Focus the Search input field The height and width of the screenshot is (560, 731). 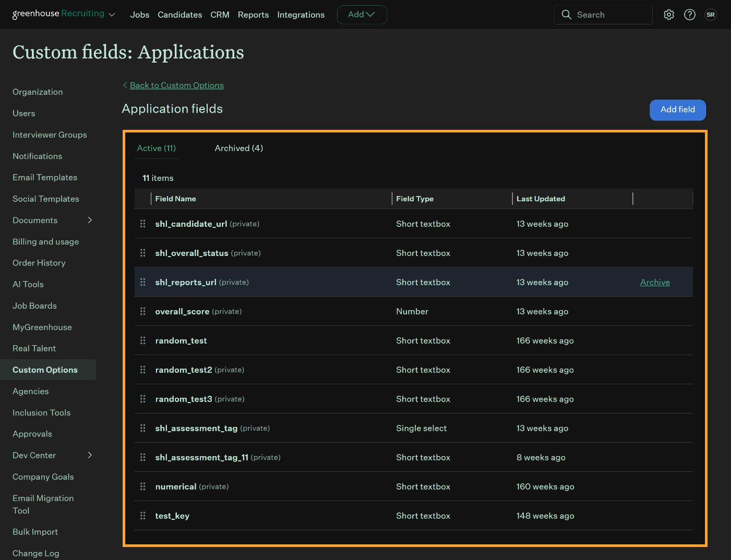603,15
